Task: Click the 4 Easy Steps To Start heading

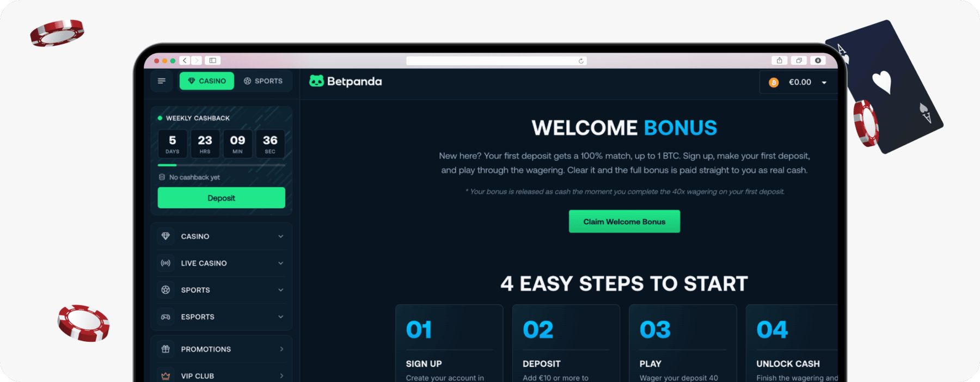Action: [624, 284]
